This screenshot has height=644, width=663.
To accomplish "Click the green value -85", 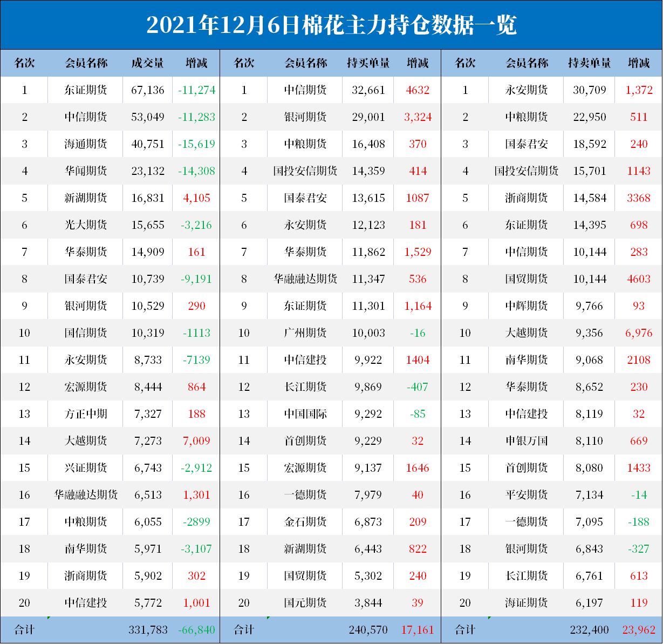I will pos(418,414).
